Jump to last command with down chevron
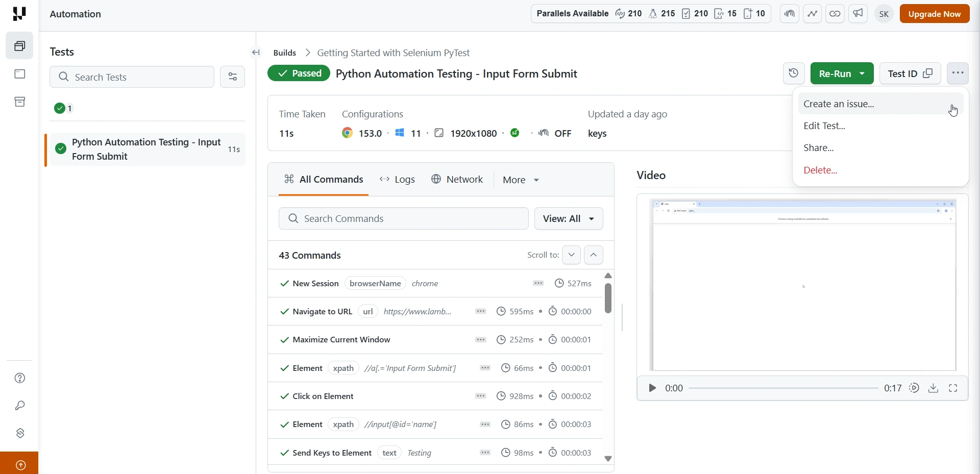Viewport: 980px width, 474px height. coord(571,255)
